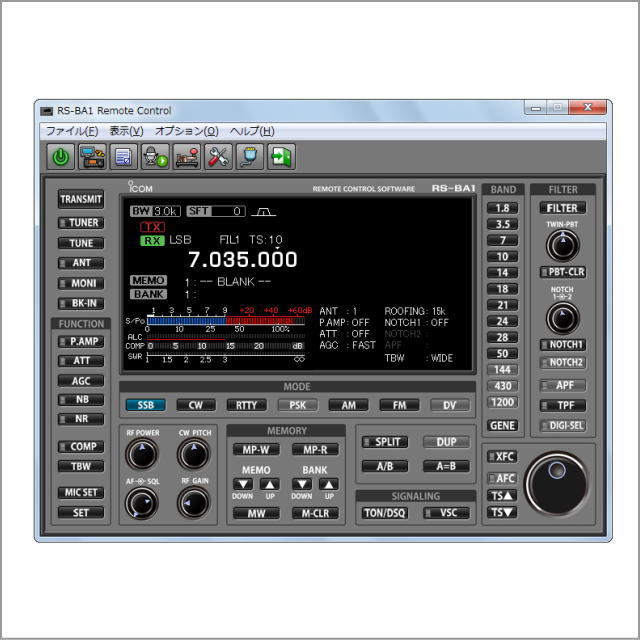Image resolution: width=640 pixels, height=640 pixels.
Task: Click the TRANSMIT button
Action: coord(81,199)
